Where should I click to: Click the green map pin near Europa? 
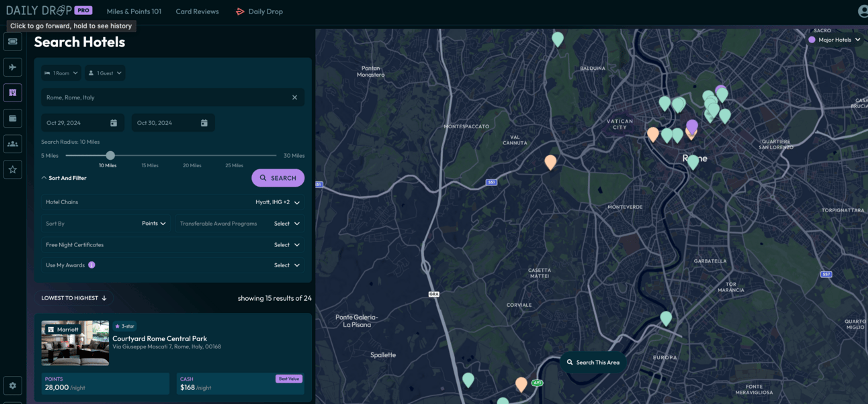[x=666, y=318]
